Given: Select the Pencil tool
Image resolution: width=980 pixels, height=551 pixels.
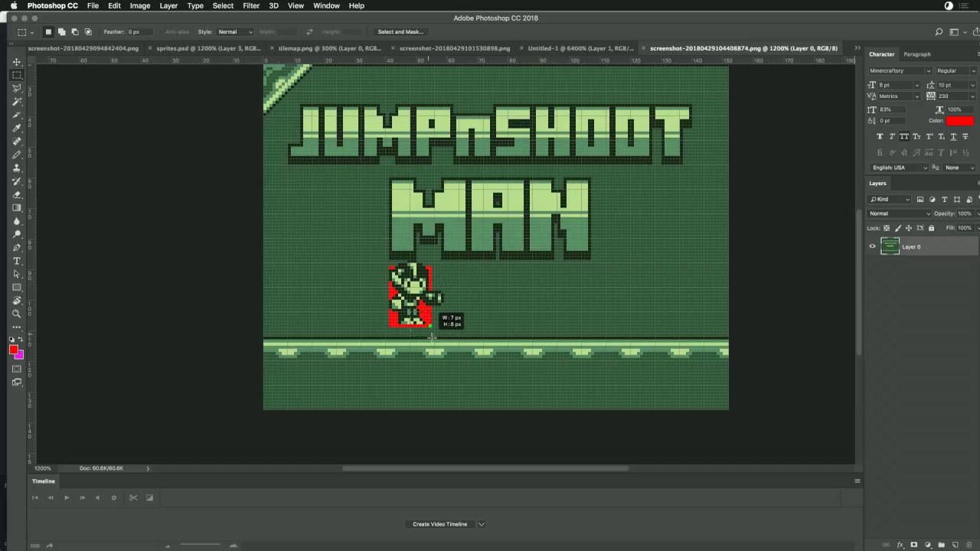Looking at the screenshot, I should (17, 155).
